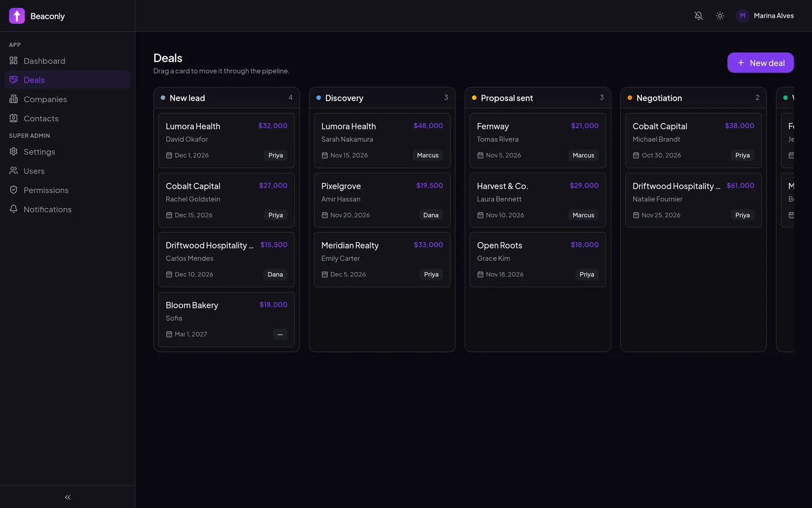Open the Driftwood Hospitality $15,500 deal card
812x508 pixels.
coord(226,260)
